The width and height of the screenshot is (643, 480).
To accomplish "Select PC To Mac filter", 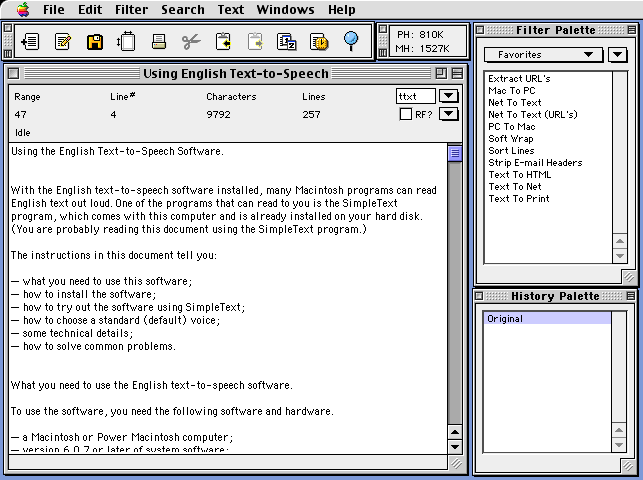I will [x=548, y=127].
